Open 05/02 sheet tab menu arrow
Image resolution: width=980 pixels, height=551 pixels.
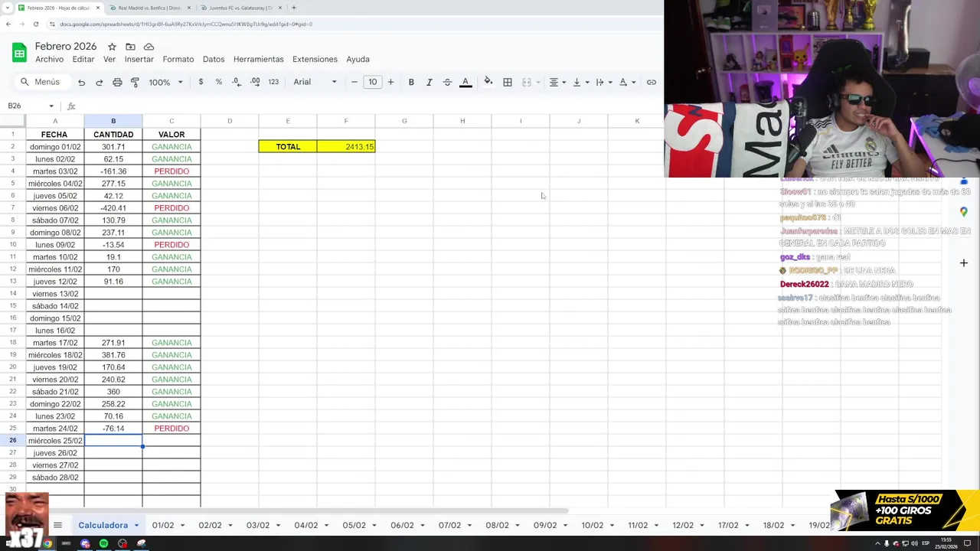pyautogui.click(x=374, y=525)
